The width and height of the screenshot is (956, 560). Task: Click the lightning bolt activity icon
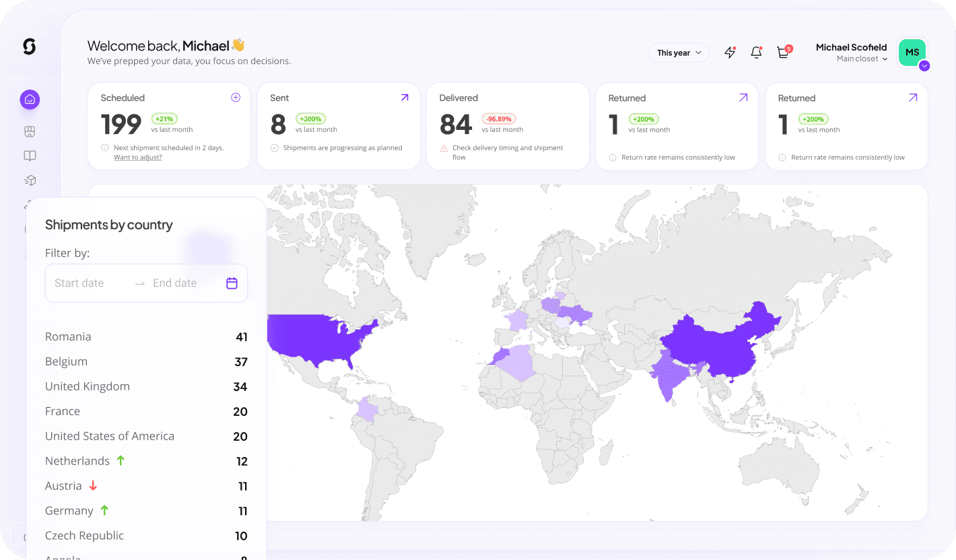730,53
